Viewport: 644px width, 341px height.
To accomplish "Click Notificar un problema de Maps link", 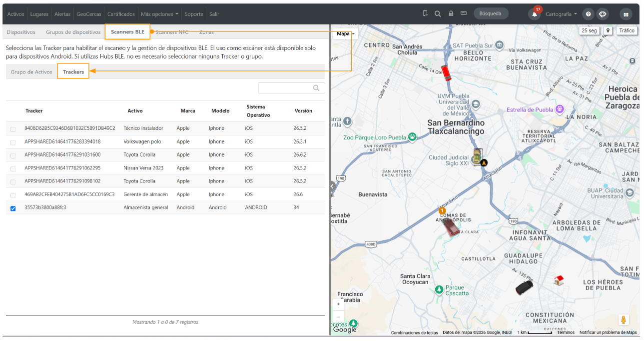I will [x=609, y=332].
